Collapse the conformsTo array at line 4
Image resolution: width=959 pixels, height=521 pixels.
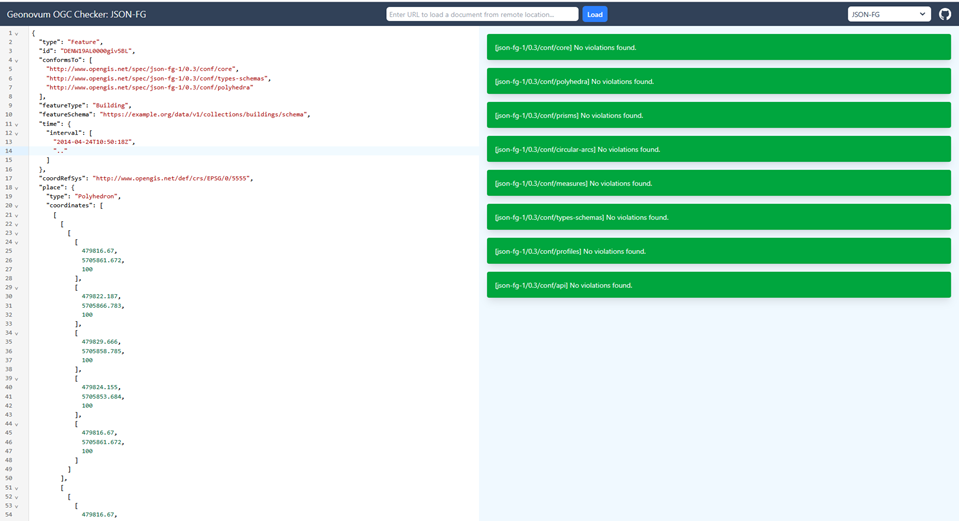[16, 60]
